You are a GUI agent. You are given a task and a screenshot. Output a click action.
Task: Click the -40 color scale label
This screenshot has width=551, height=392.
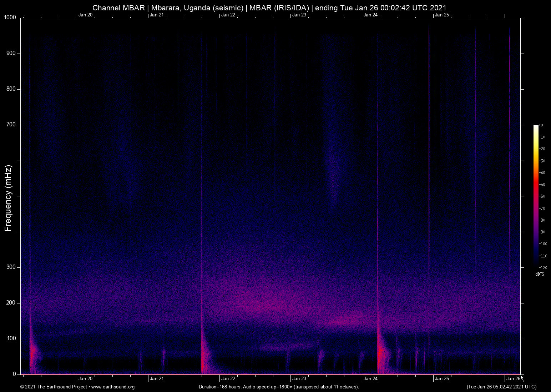coord(542,173)
